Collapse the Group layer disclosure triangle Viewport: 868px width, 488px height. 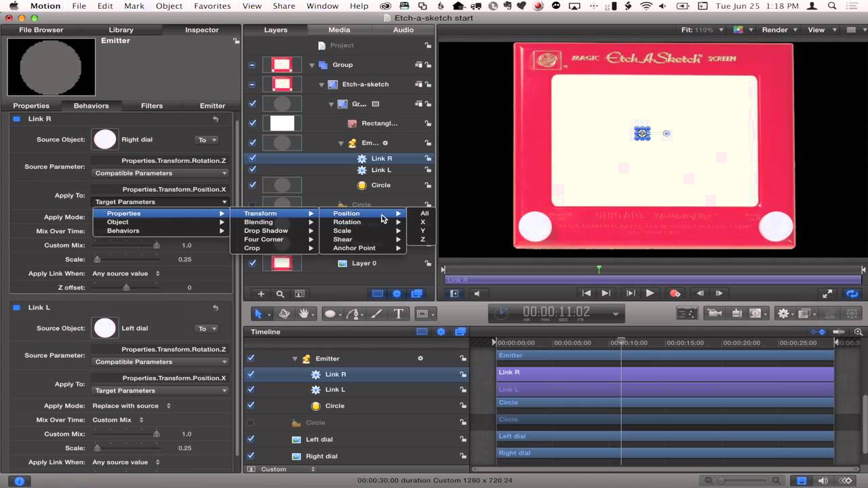tap(312, 65)
